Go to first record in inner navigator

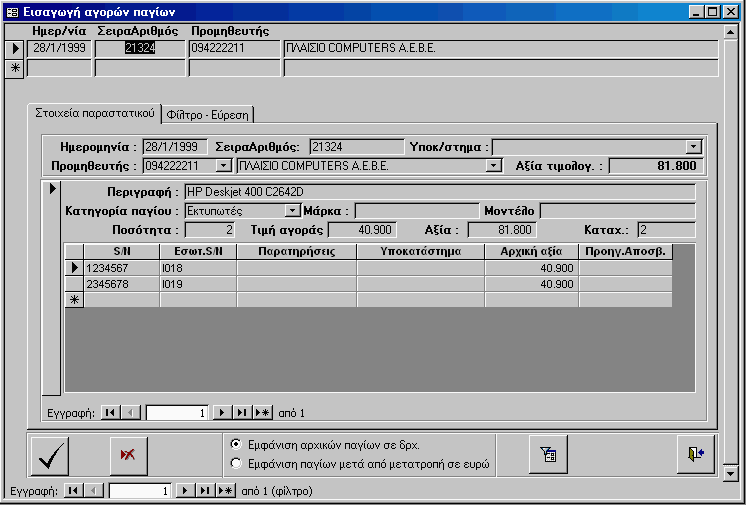click(109, 412)
